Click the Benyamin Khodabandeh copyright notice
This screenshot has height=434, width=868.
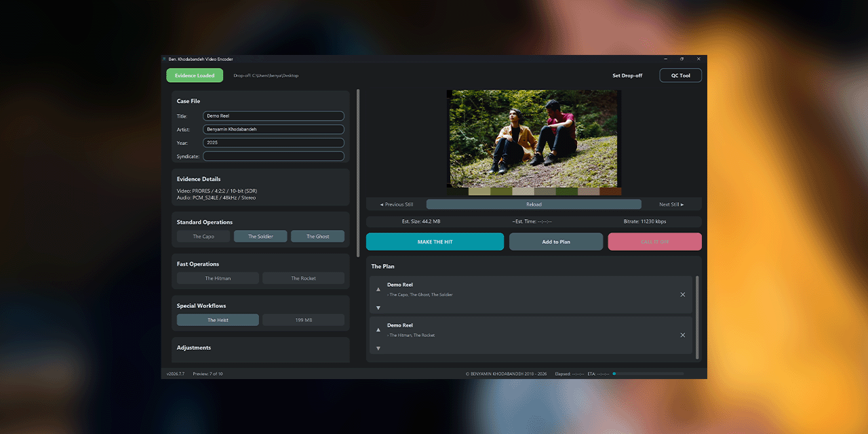click(506, 374)
